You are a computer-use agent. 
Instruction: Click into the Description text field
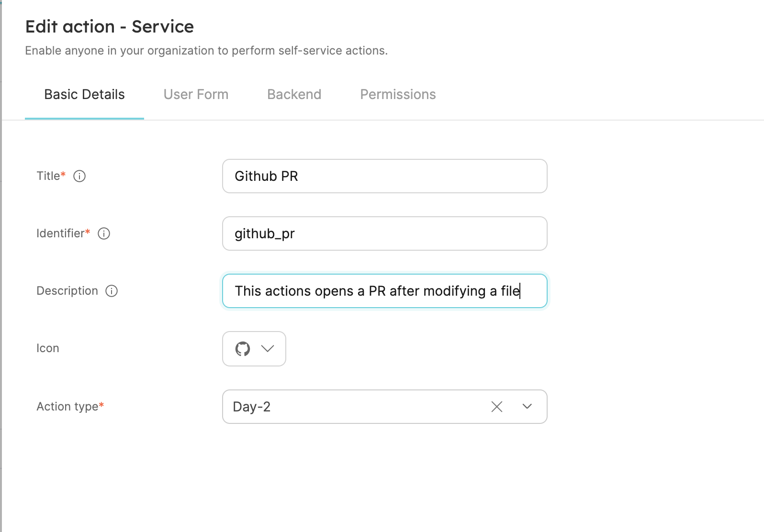coord(385,291)
